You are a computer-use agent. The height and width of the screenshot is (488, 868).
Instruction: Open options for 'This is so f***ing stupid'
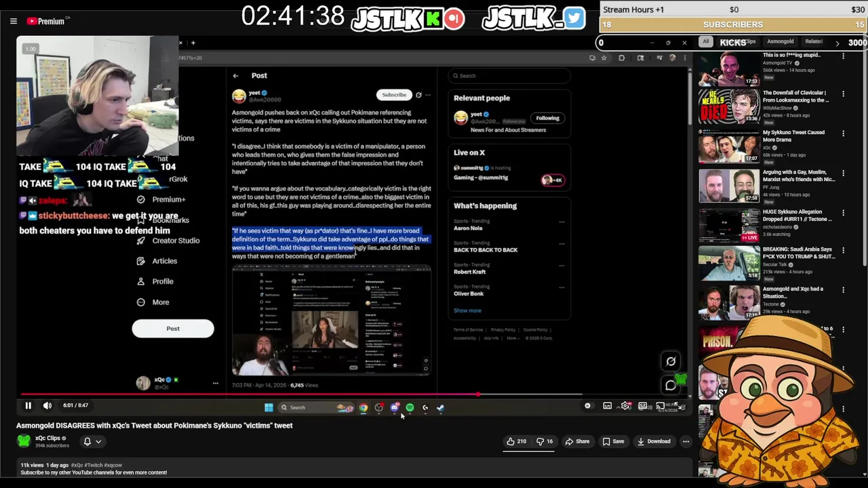[843, 56]
